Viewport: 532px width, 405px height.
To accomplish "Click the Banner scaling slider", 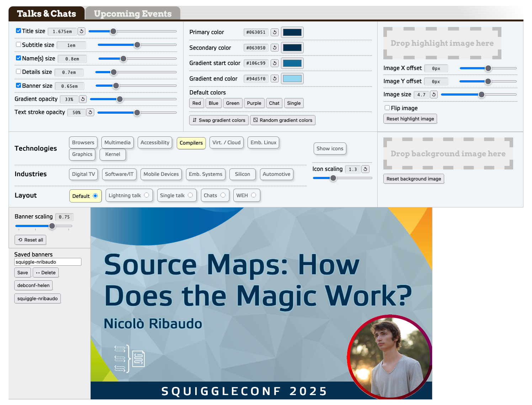I will tap(43, 226).
